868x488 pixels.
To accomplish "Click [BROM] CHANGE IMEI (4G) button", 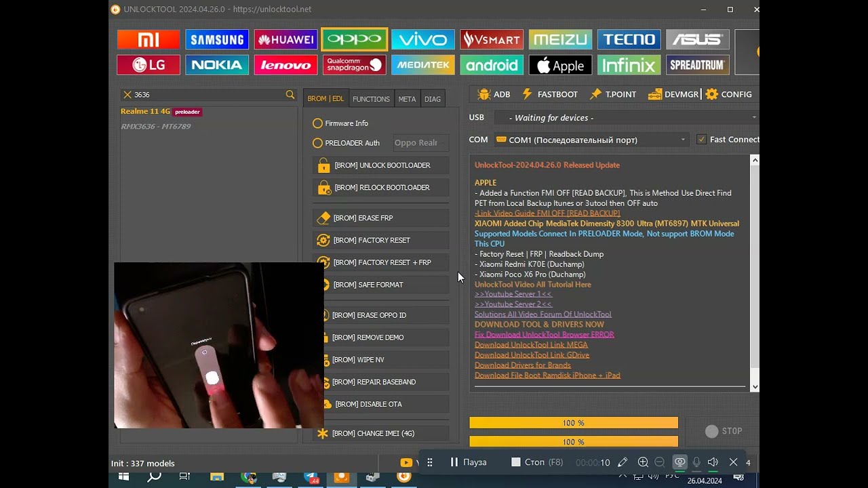I will (x=380, y=433).
